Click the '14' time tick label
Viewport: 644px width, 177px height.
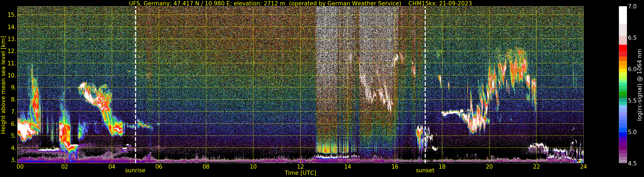point(347,166)
